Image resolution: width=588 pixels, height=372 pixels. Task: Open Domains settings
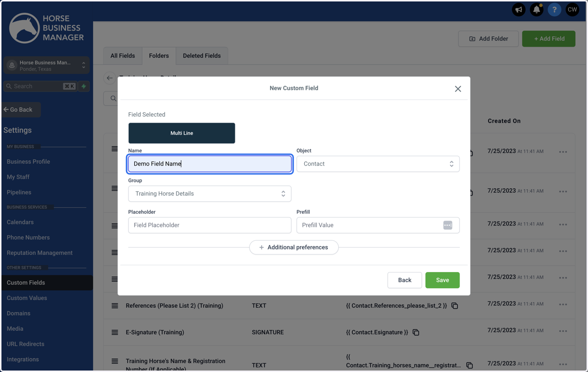(19, 313)
